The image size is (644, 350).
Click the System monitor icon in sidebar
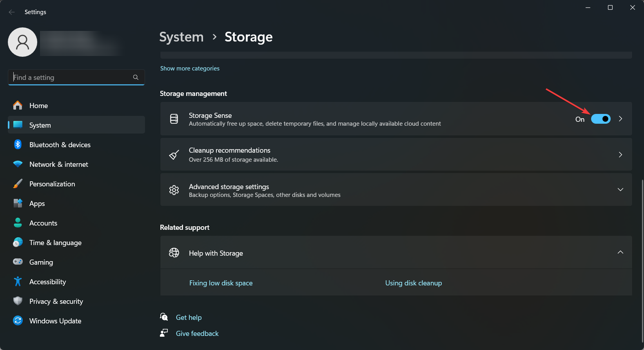18,125
